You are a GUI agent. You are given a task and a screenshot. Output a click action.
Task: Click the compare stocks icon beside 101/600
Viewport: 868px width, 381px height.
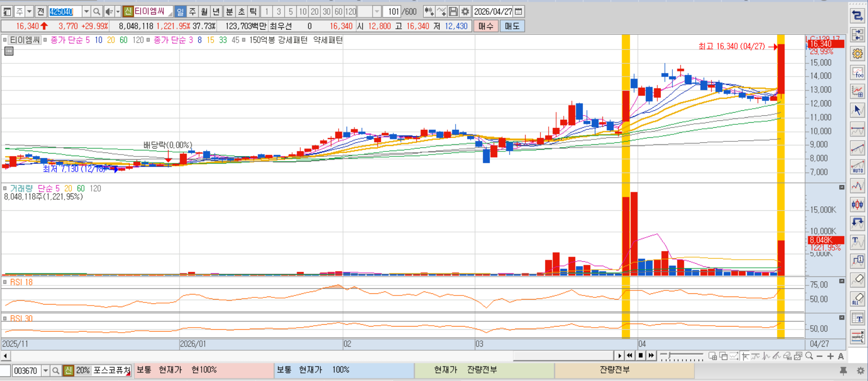point(429,11)
